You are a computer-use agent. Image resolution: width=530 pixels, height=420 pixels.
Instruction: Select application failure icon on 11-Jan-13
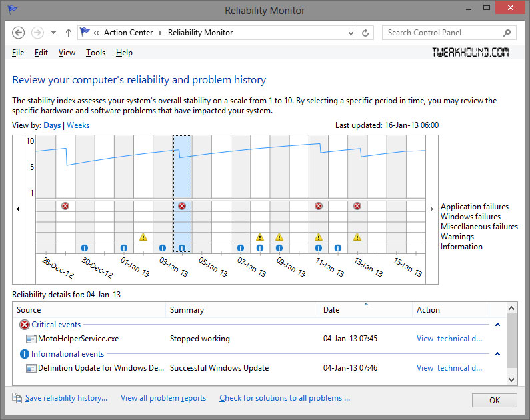(x=319, y=206)
